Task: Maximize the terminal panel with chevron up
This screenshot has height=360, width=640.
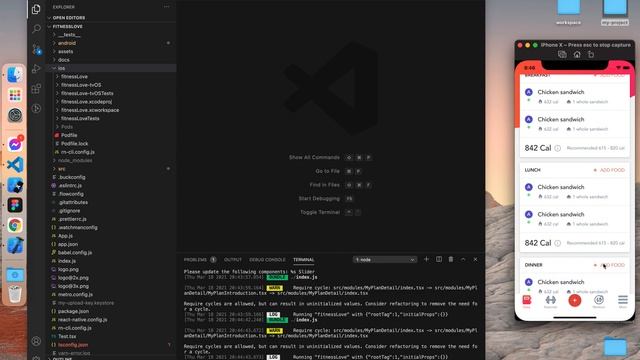Action: 463,259
